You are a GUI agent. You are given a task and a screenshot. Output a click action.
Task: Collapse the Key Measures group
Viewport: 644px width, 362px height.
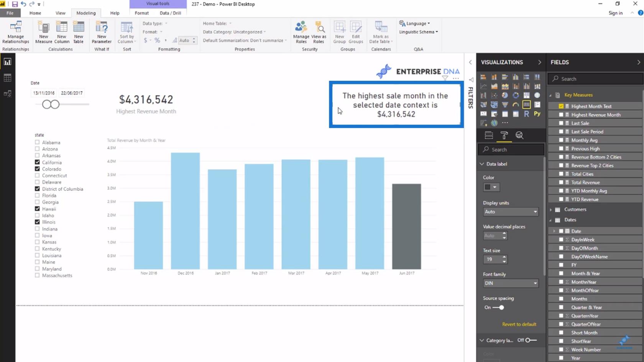click(551, 95)
